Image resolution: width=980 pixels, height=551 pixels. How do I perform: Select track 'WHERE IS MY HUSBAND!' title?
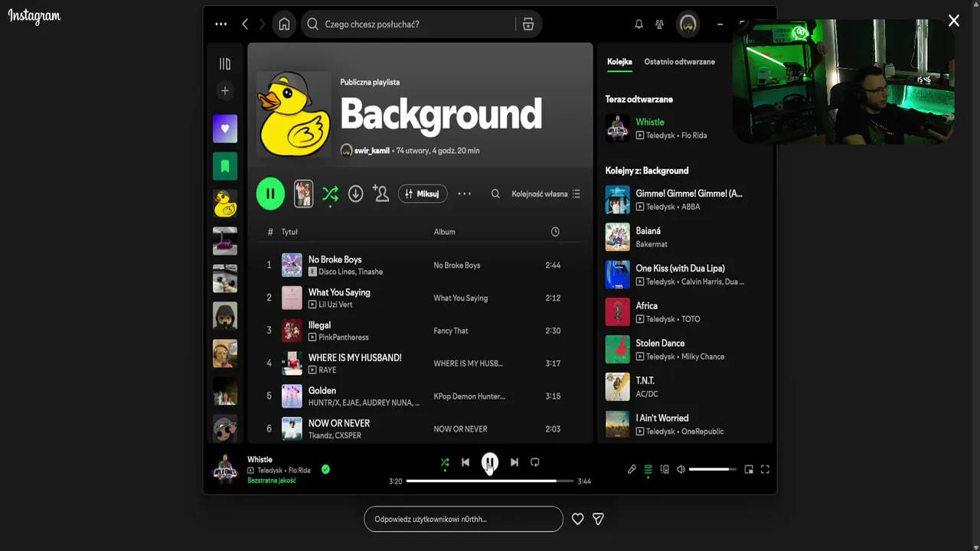354,357
